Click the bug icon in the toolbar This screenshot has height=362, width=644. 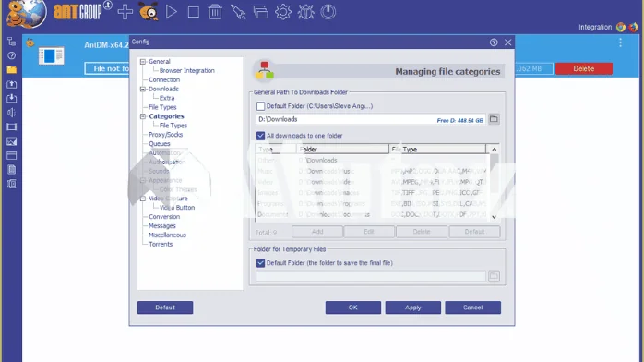[x=305, y=12]
